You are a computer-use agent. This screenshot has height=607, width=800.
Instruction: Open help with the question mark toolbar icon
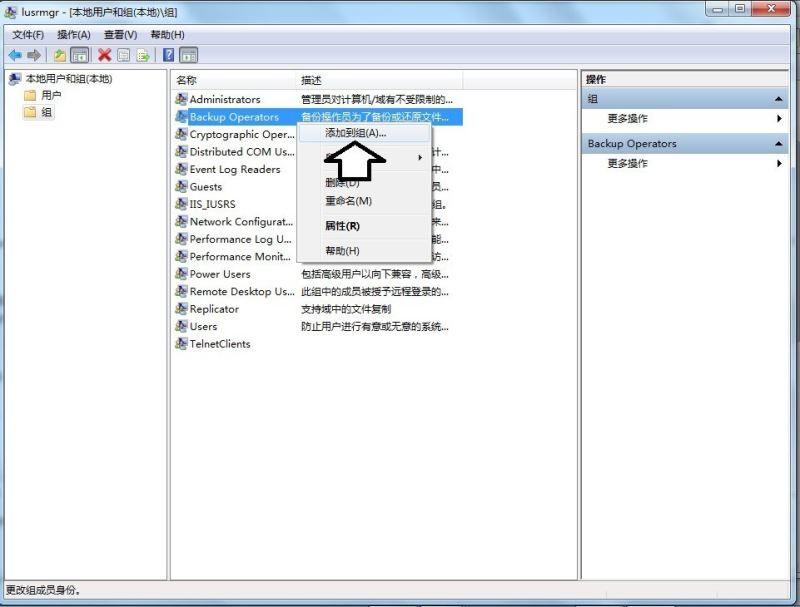tap(169, 54)
